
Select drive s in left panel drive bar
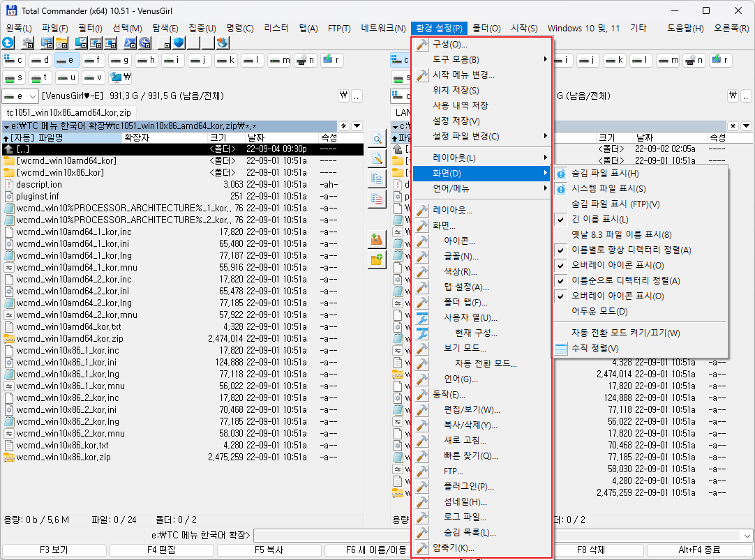click(13, 77)
